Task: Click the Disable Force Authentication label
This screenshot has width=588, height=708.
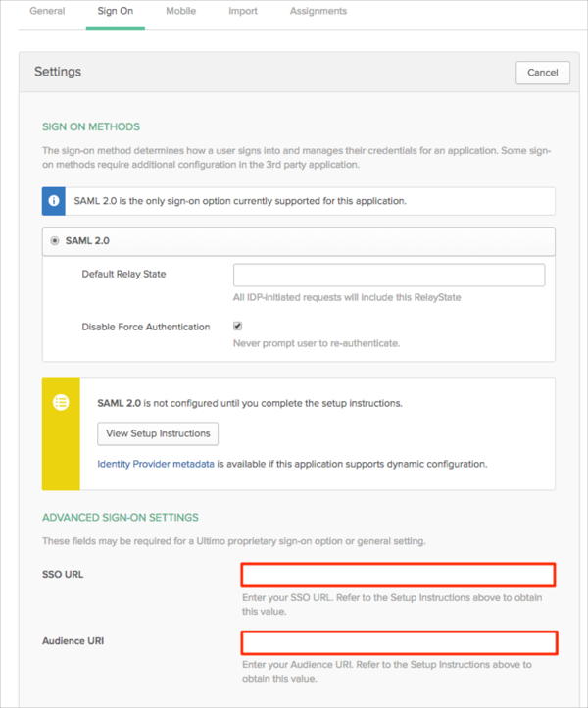Action: [x=146, y=327]
